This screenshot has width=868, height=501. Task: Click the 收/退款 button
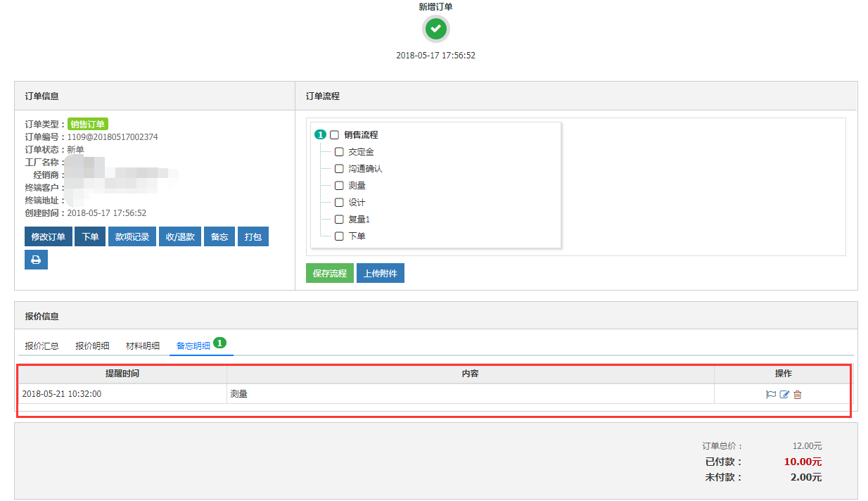tap(181, 237)
